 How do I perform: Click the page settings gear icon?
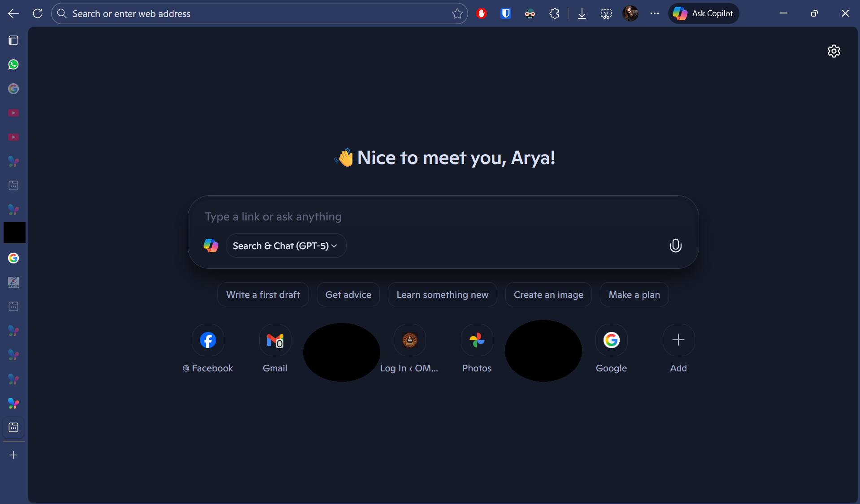coord(834,51)
